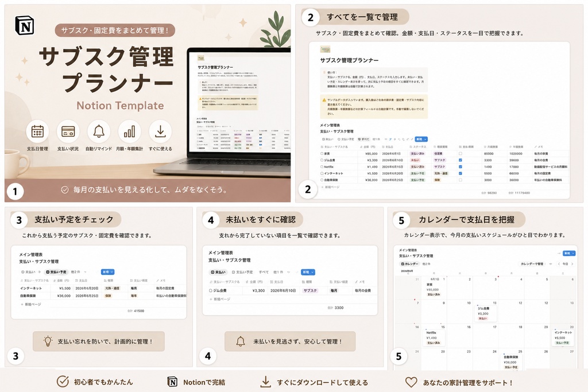Click the 月額・年額集計 bar chart icon
The image size is (588, 392).
click(129, 131)
